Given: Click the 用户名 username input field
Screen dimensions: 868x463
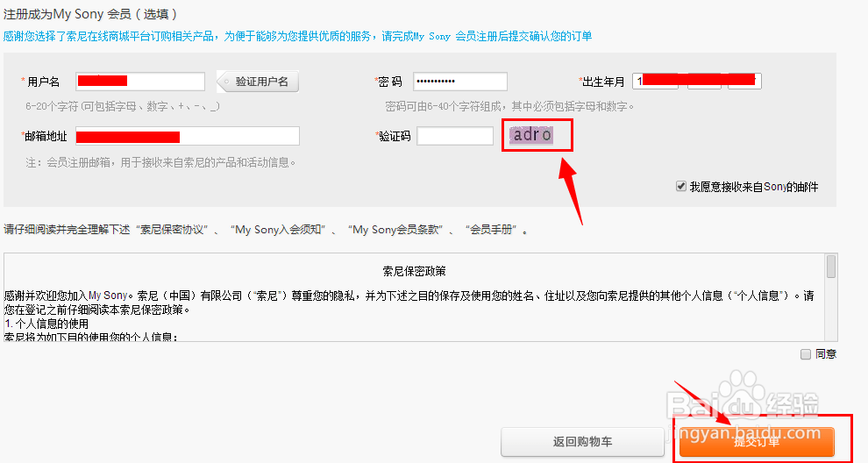Looking at the screenshot, I should point(140,82).
